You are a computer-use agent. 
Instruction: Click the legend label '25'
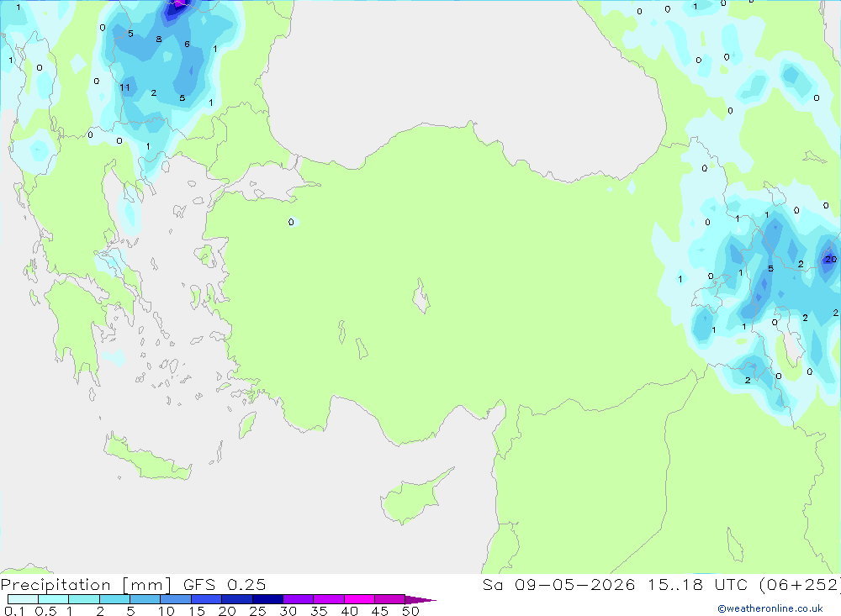(x=257, y=611)
